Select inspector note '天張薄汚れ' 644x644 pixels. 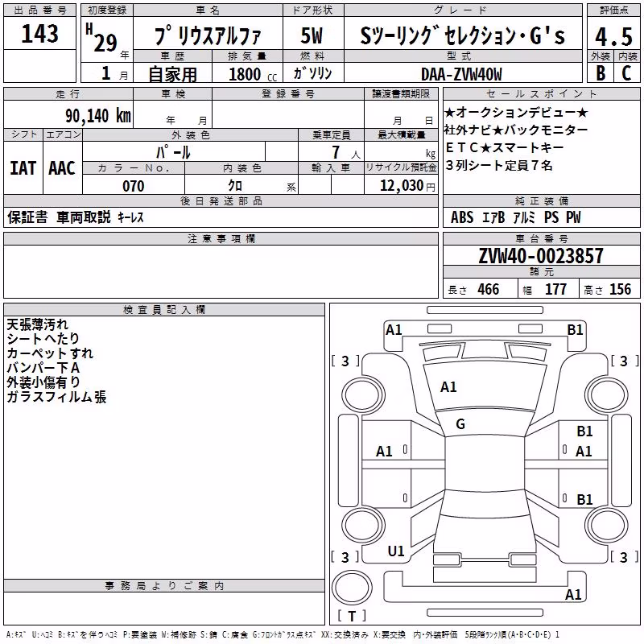point(37,324)
